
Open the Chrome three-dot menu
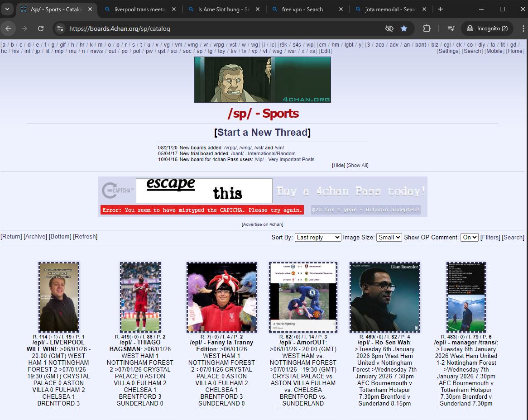(x=523, y=29)
